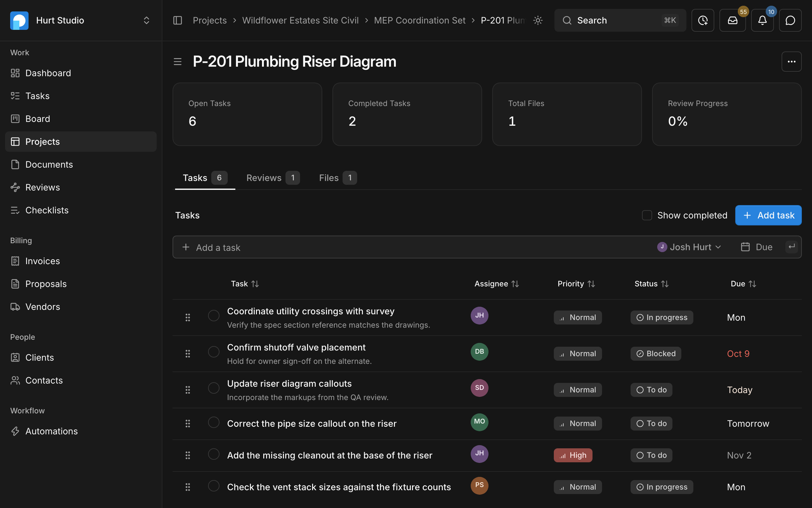The width and height of the screenshot is (812, 508).
Task: Mark Confirm shutoff valve placement complete
Action: click(x=213, y=352)
